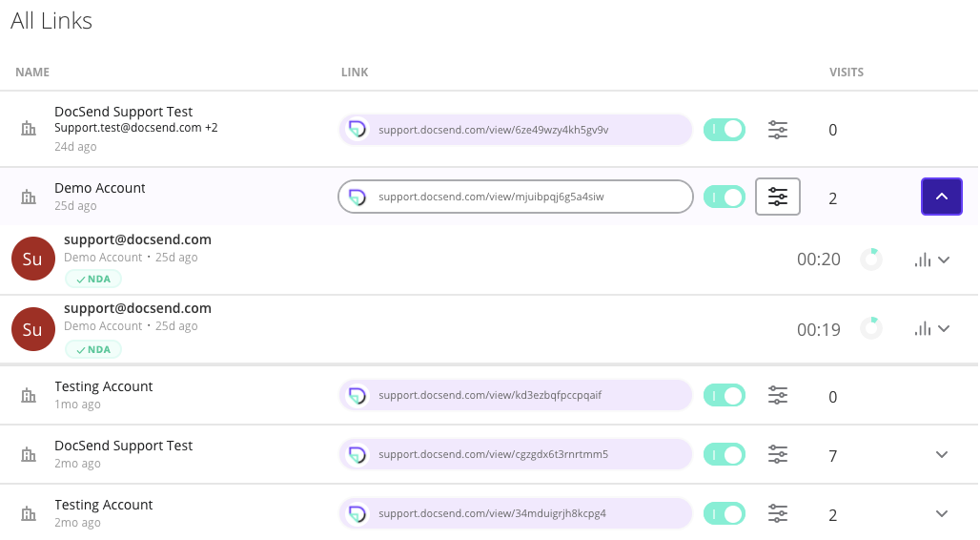Click the 00:19 visit duration
This screenshot has width=980, height=540.
tap(818, 330)
